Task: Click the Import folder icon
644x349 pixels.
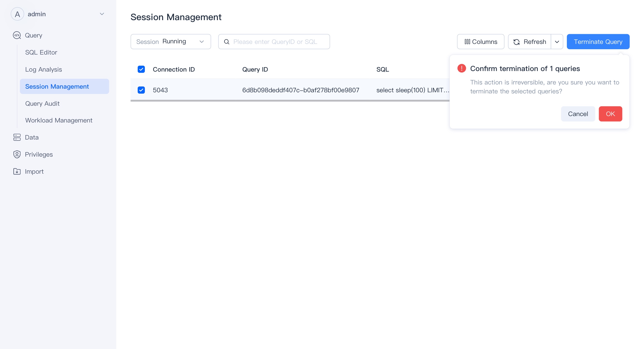Action: tap(17, 171)
